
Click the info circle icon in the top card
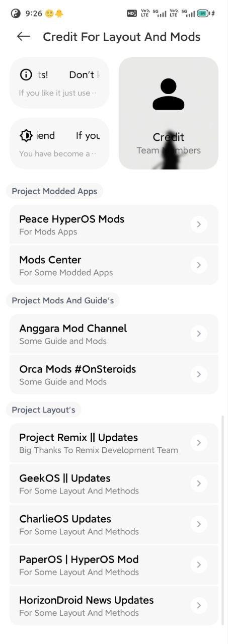click(26, 74)
